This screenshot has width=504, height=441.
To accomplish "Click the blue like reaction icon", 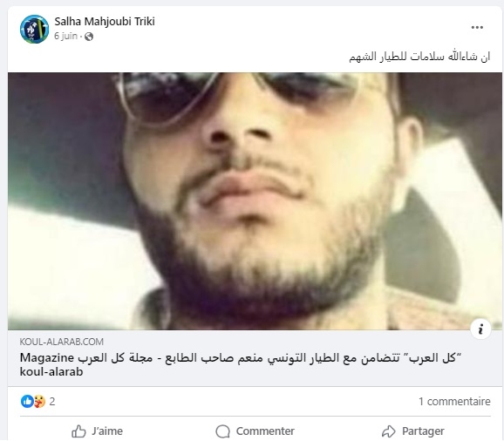I will coord(27,401).
